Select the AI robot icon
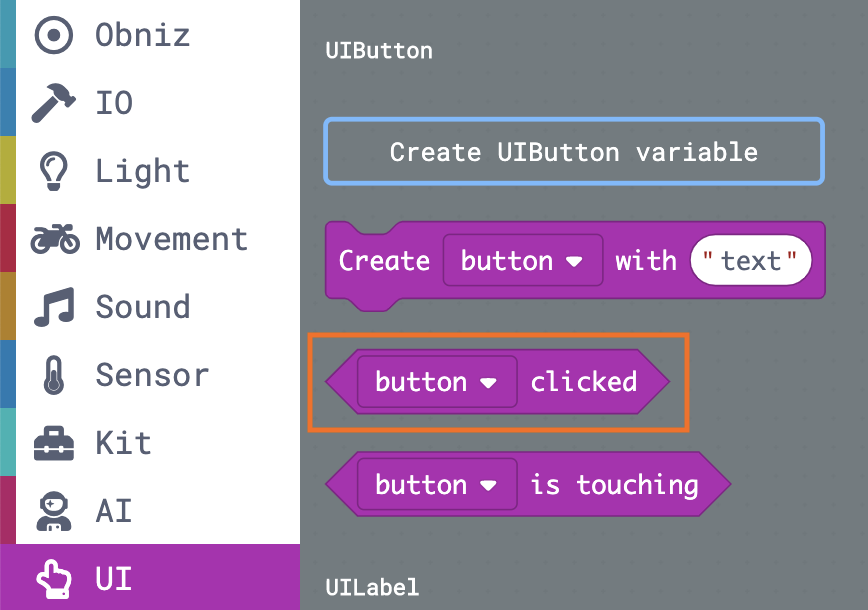This screenshot has height=610, width=868. point(54,511)
